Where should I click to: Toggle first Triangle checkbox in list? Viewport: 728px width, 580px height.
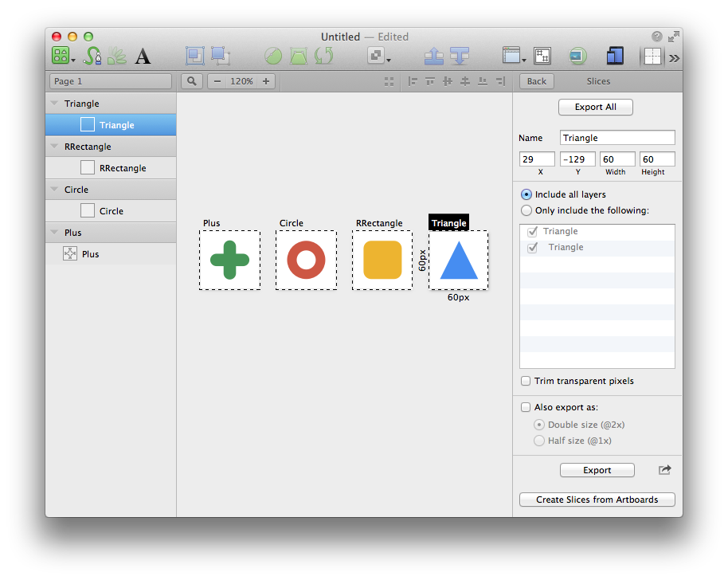tap(533, 231)
